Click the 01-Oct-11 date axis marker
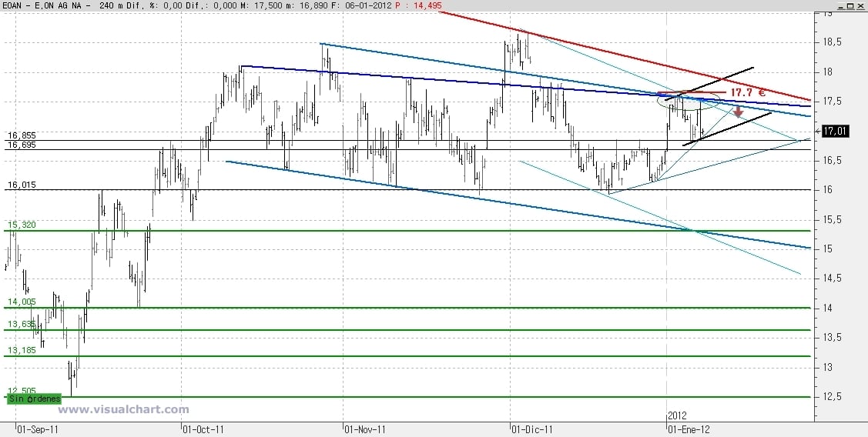 [x=203, y=429]
